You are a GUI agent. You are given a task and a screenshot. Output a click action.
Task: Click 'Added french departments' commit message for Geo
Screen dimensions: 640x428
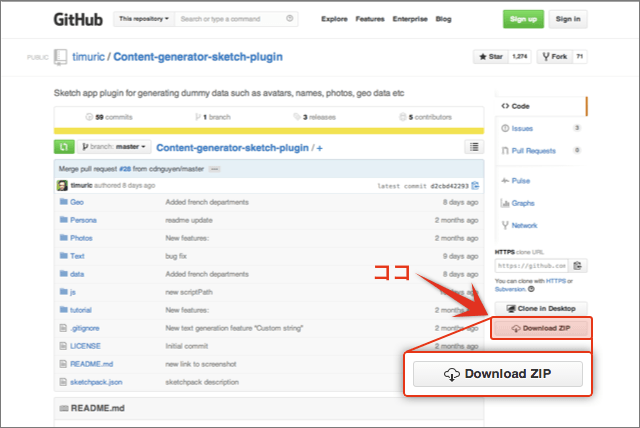click(x=207, y=202)
